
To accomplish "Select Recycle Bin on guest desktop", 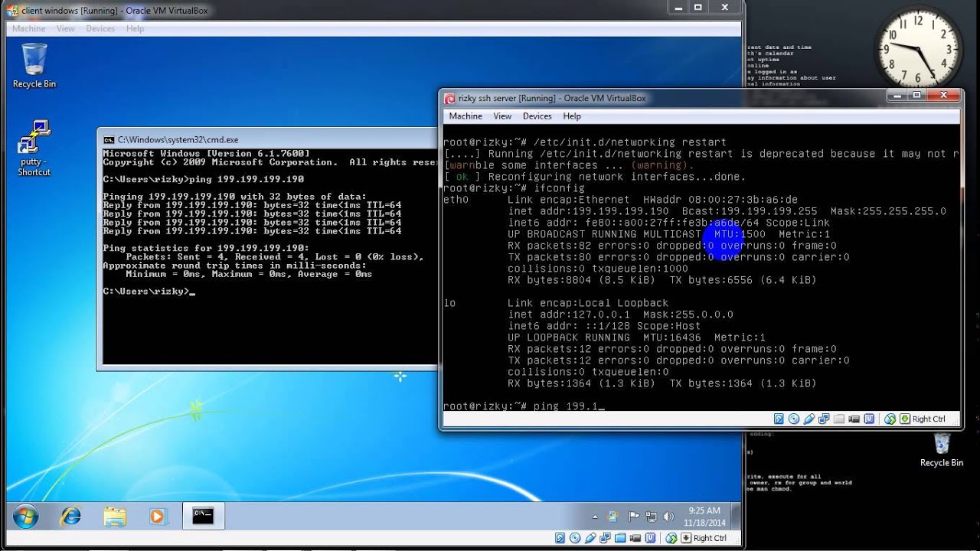I will pos(34,66).
